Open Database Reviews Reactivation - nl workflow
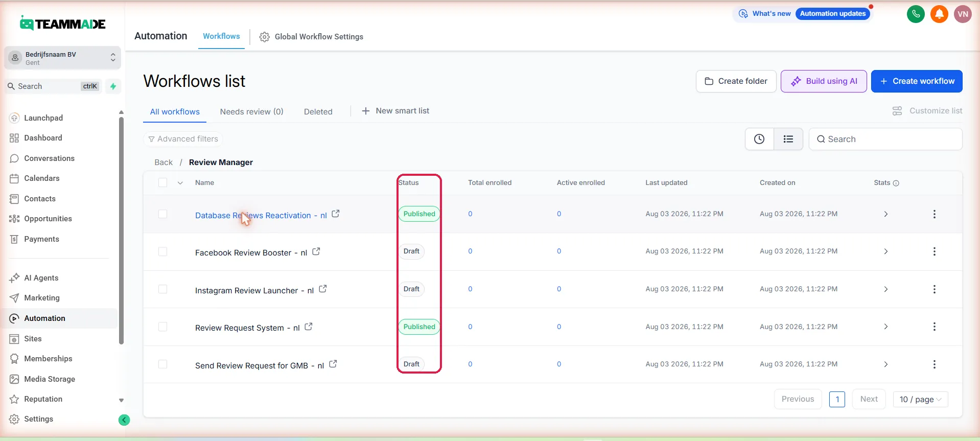980x441 pixels. (261, 216)
